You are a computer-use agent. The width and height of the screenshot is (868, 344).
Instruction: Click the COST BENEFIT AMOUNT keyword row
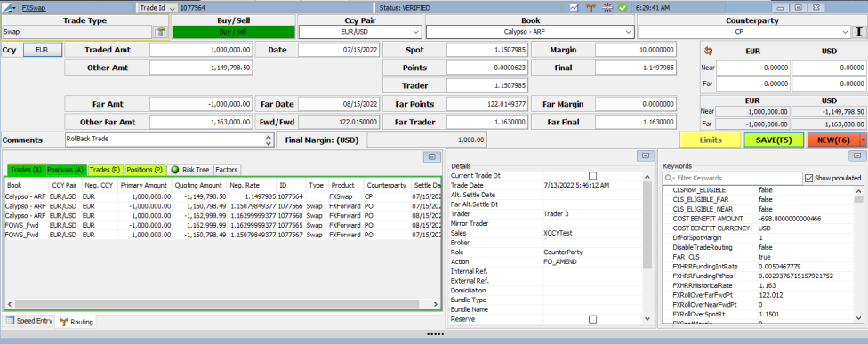coord(758,219)
